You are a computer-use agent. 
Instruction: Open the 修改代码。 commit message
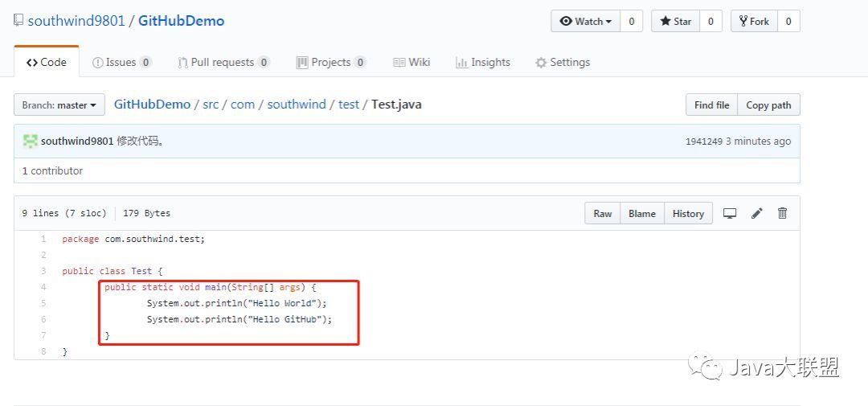pos(140,141)
